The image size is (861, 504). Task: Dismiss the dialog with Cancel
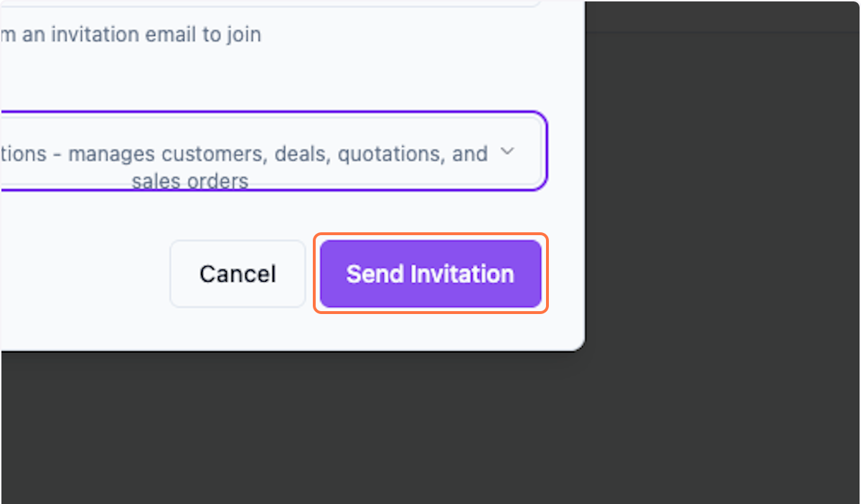pyautogui.click(x=237, y=274)
